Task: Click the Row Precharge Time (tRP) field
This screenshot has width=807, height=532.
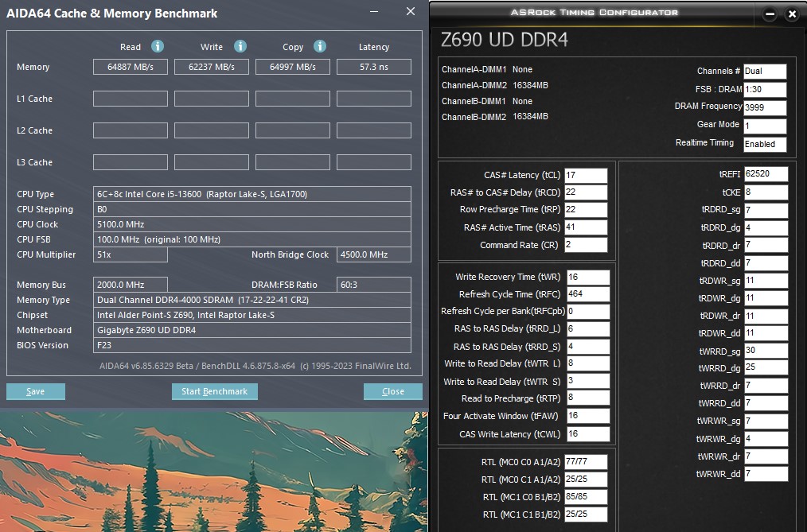Action: point(586,210)
